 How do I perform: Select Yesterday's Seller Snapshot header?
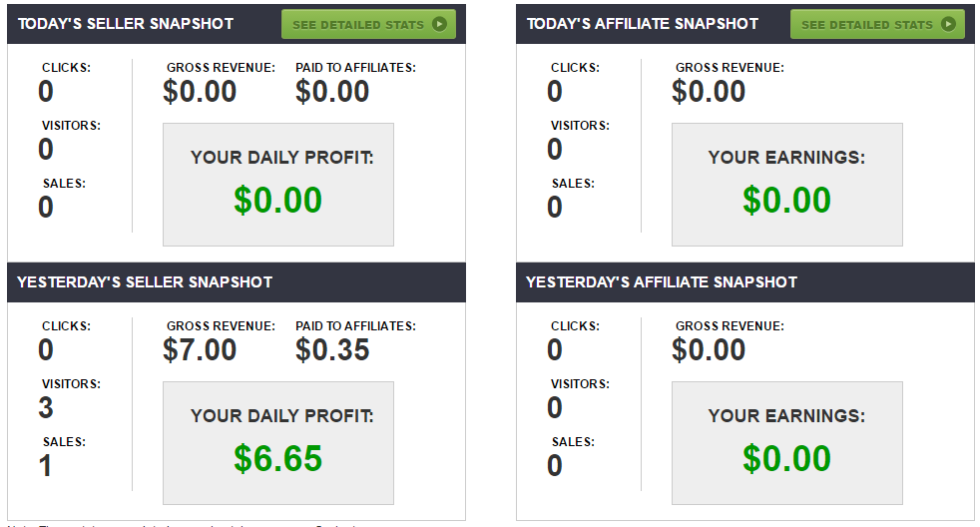pos(145,281)
